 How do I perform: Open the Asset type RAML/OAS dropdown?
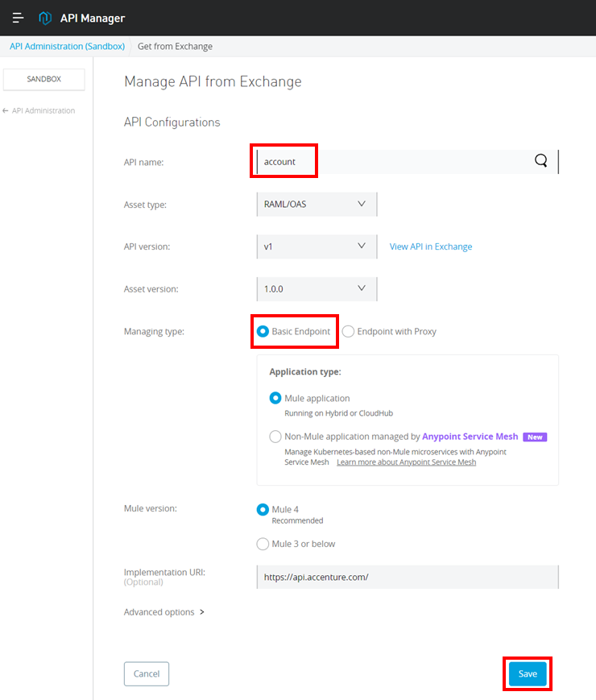316,204
